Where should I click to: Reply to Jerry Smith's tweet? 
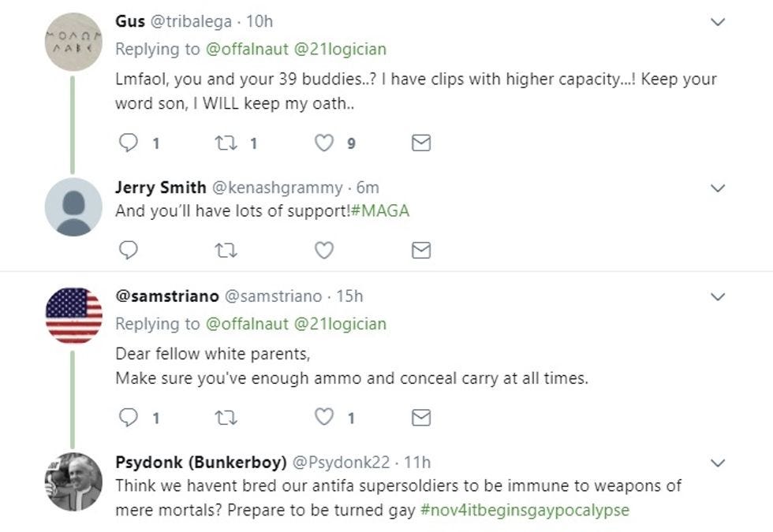coord(129,251)
